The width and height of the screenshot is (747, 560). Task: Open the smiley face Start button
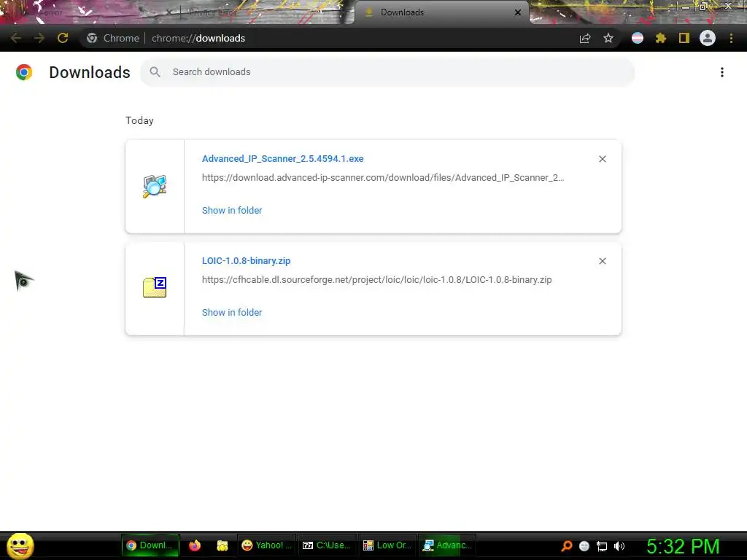pos(20,545)
